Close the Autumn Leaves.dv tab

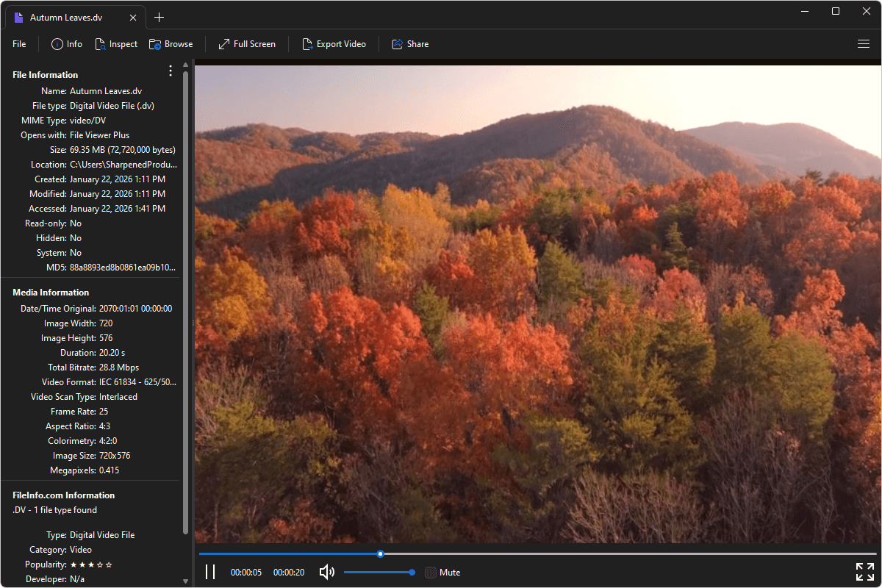[132, 16]
